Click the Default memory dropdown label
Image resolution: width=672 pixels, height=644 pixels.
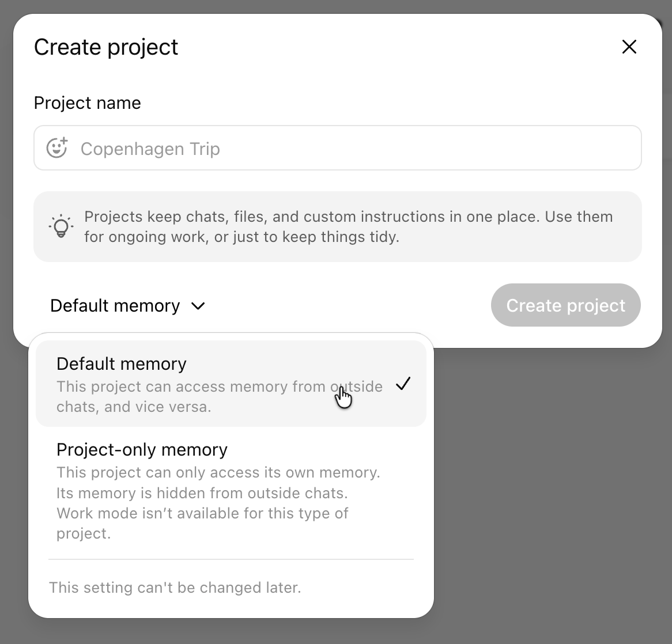[x=115, y=306]
